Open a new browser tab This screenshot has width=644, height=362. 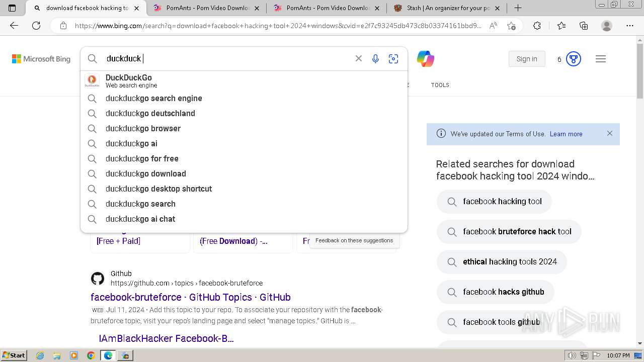(518, 8)
